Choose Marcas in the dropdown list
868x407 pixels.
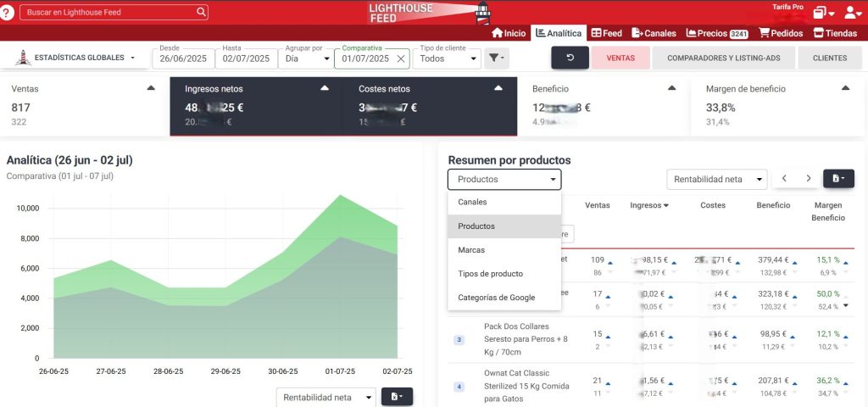(504, 250)
